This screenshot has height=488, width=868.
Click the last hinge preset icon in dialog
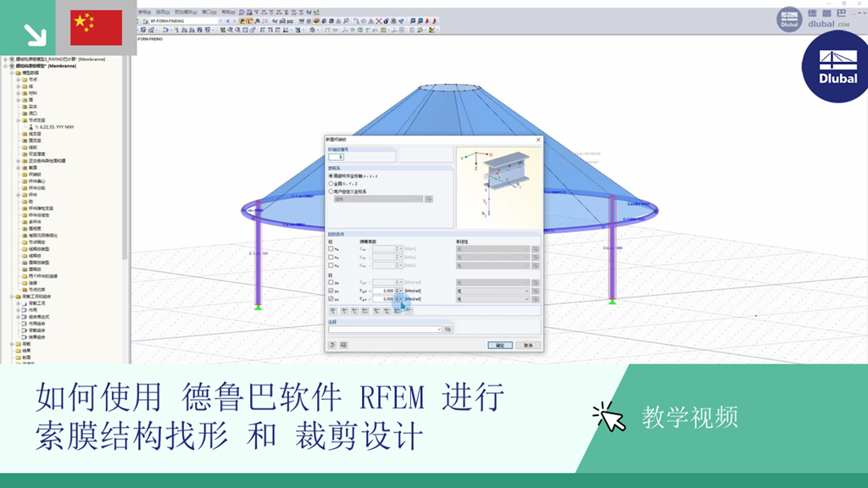click(x=408, y=311)
